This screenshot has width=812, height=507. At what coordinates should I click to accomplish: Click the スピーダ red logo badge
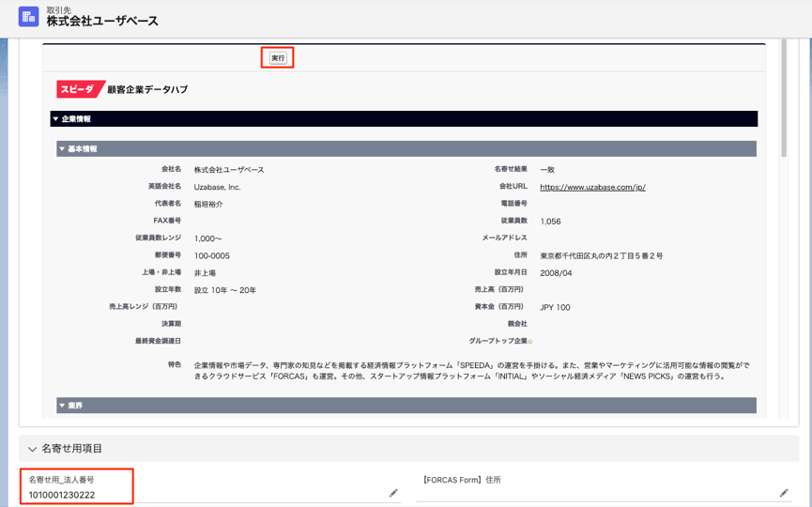[x=78, y=89]
